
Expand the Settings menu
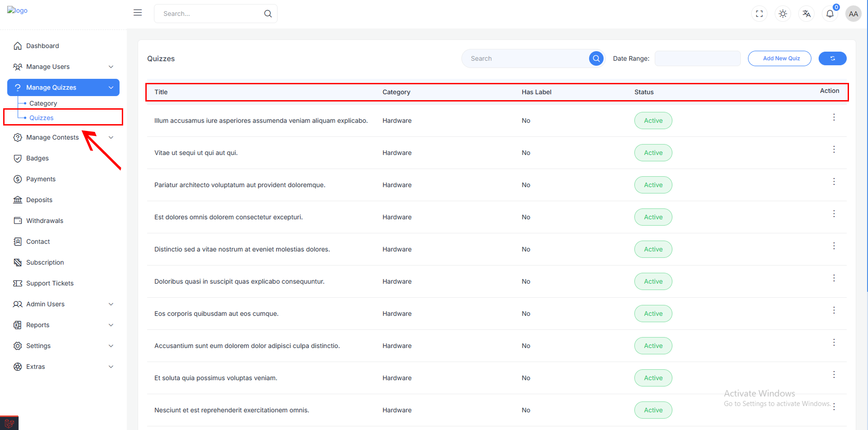(x=63, y=346)
